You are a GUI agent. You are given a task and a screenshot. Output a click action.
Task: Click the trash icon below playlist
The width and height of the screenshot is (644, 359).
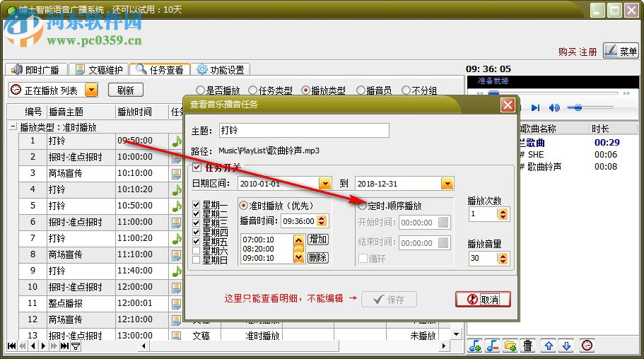(x=528, y=346)
